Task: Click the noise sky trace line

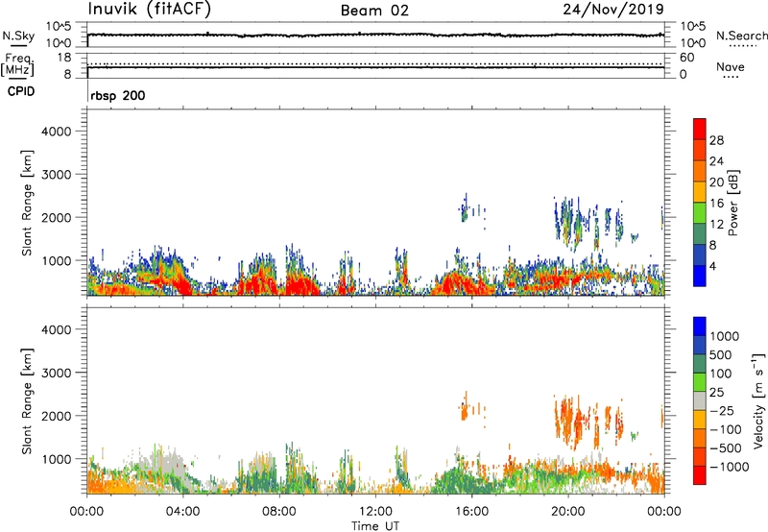Action: 375,35
